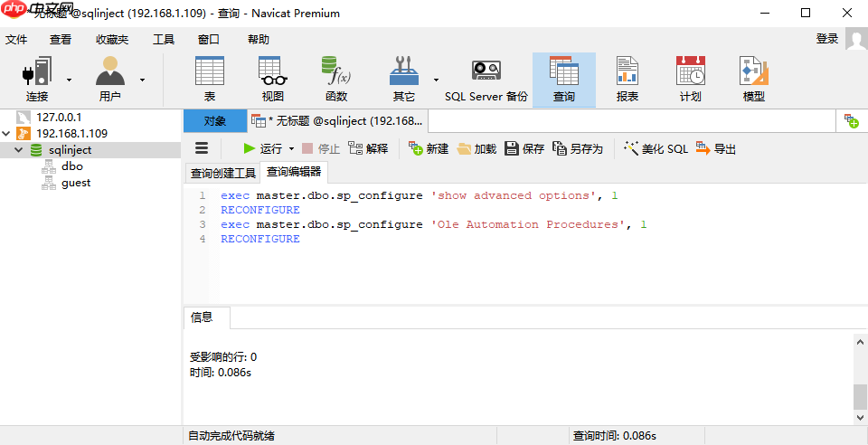The image size is (868, 445).
Task: Run the query with 运行
Action: pyautogui.click(x=263, y=148)
